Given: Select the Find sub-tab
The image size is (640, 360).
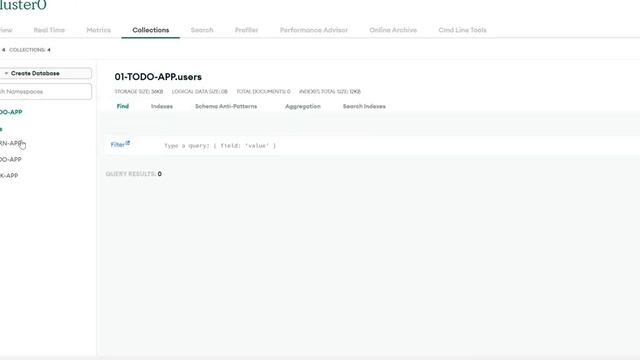Looking at the screenshot, I should 122,106.
